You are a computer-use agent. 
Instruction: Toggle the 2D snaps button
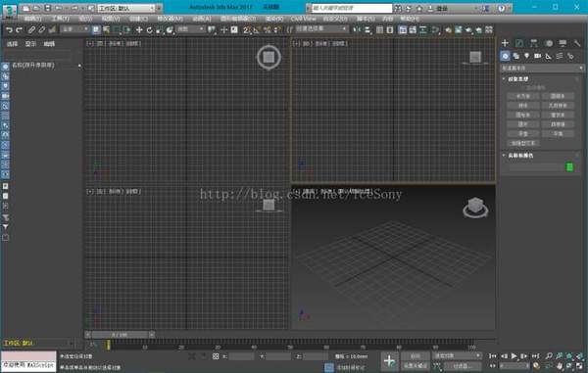246,29
